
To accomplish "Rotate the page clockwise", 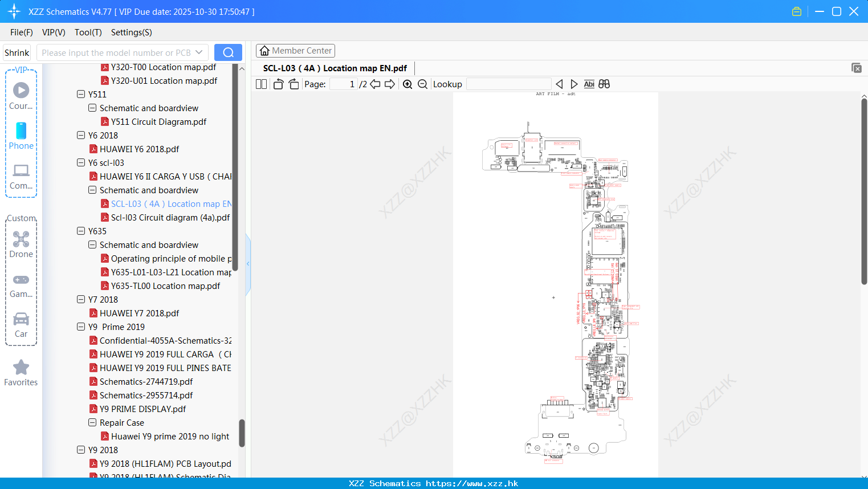I will (x=294, y=84).
